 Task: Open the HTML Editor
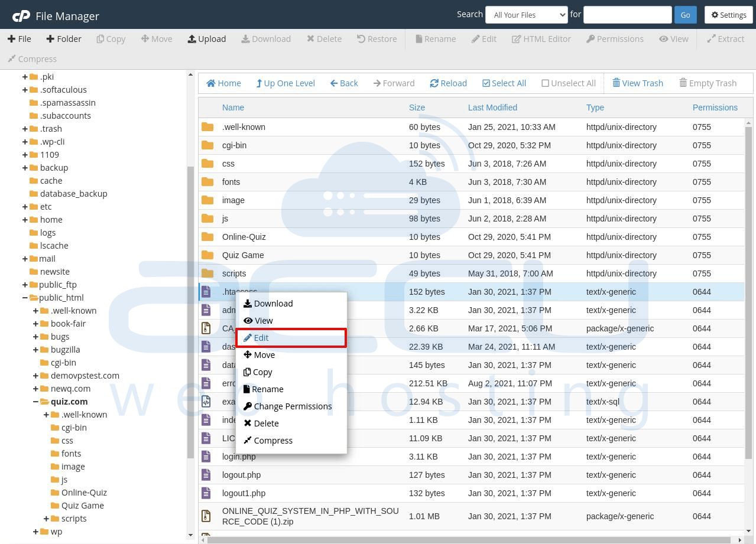click(x=541, y=39)
